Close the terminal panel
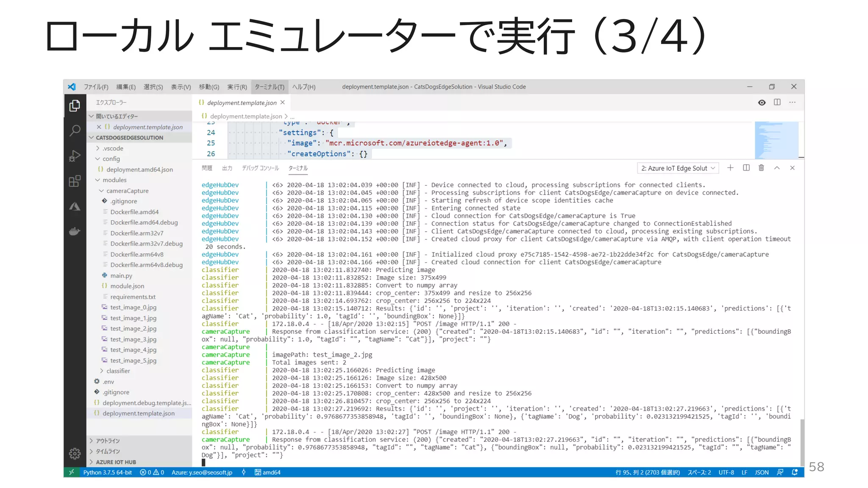 coord(792,168)
